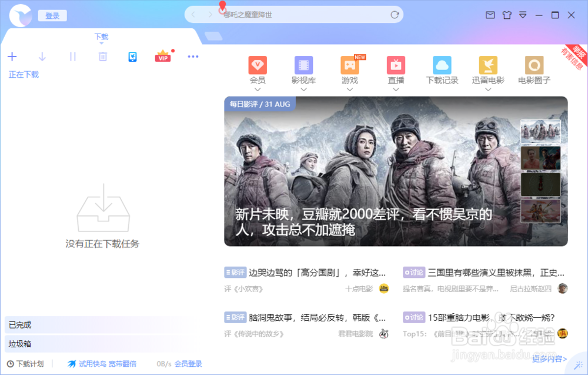Click author 君君电影院
This screenshot has height=375, width=588.
[x=356, y=334]
